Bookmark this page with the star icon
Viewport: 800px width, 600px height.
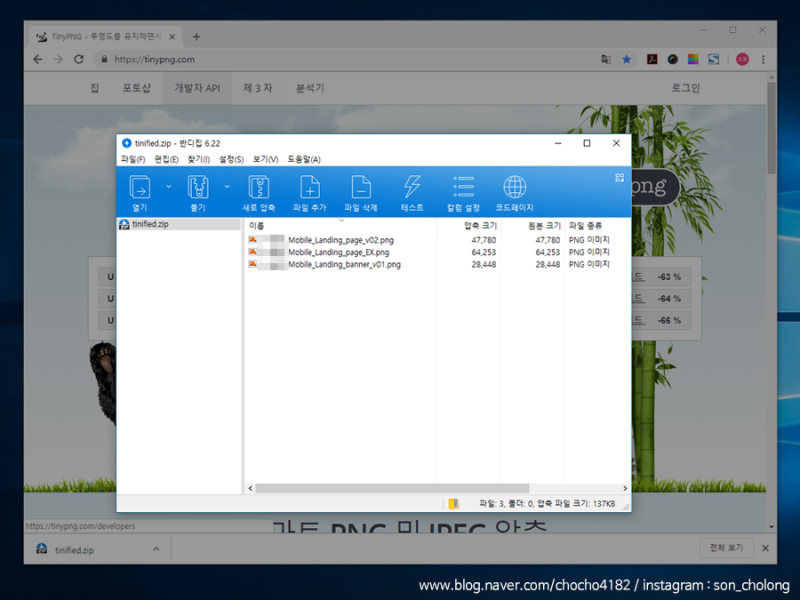pos(627,60)
